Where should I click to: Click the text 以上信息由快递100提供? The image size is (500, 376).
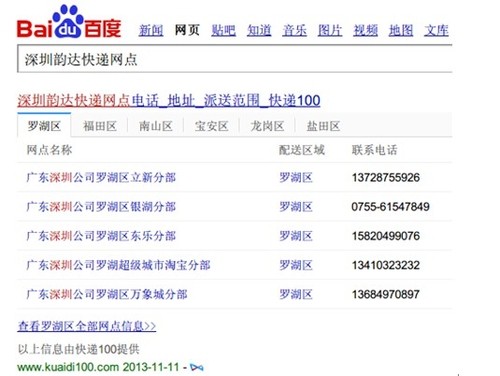click(79, 349)
